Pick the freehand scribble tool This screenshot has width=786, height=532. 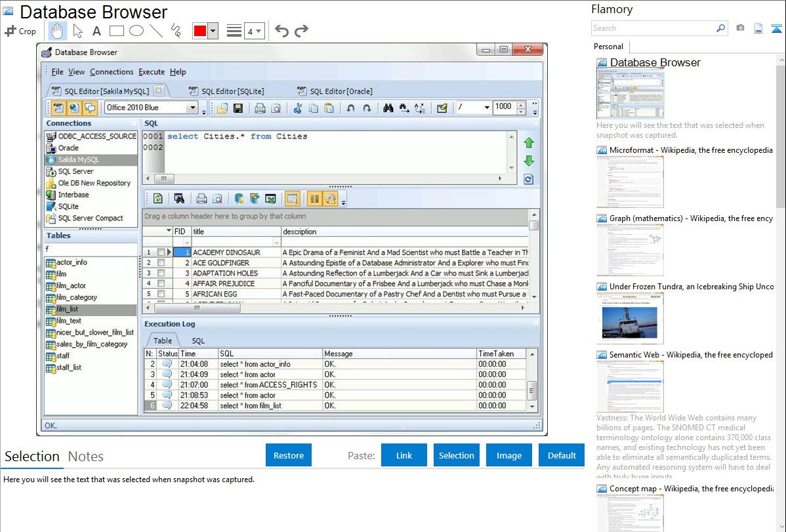pyautogui.click(x=176, y=31)
